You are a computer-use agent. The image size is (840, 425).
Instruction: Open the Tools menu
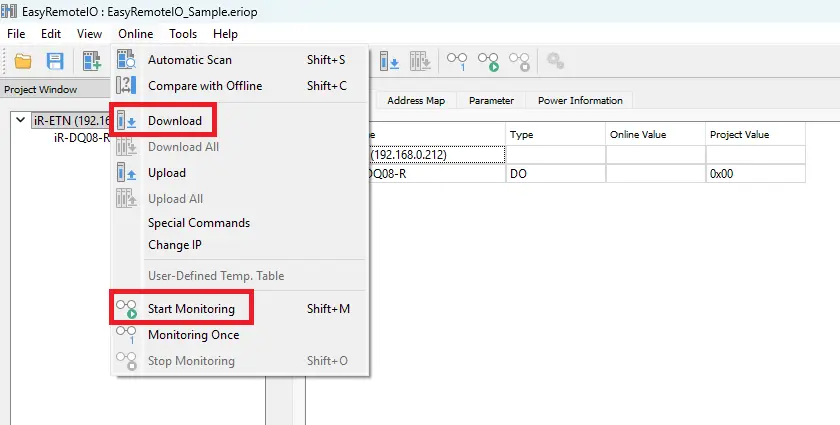(x=183, y=34)
